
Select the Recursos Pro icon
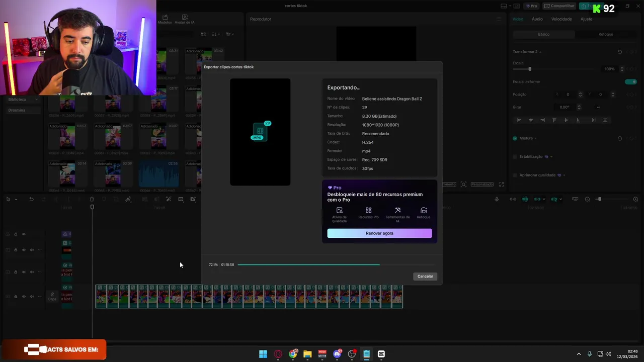tap(368, 210)
